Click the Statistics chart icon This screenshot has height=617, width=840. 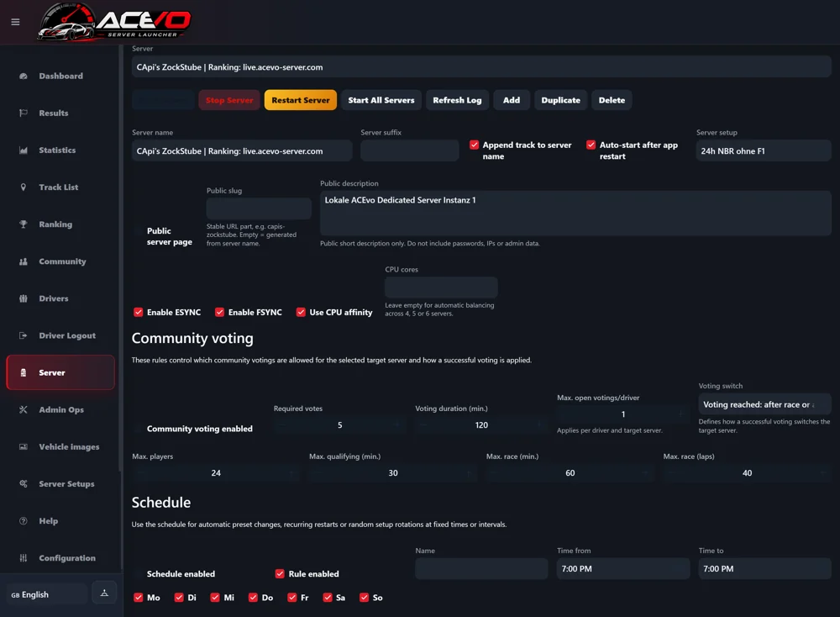point(23,150)
